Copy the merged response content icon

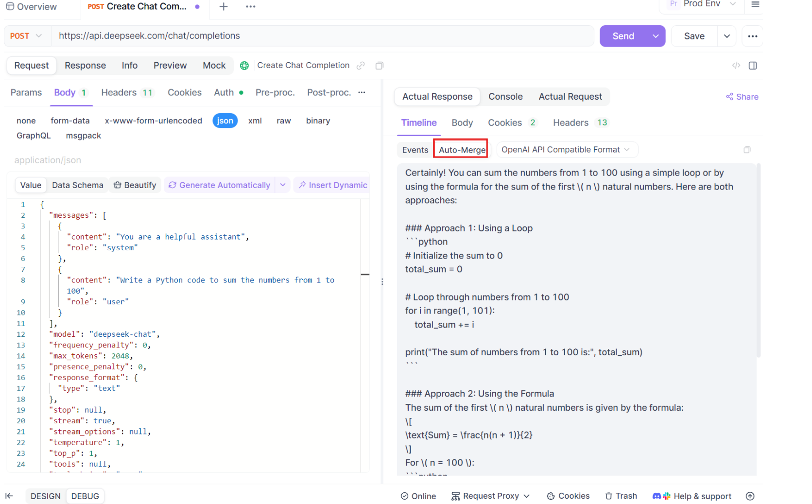click(747, 150)
